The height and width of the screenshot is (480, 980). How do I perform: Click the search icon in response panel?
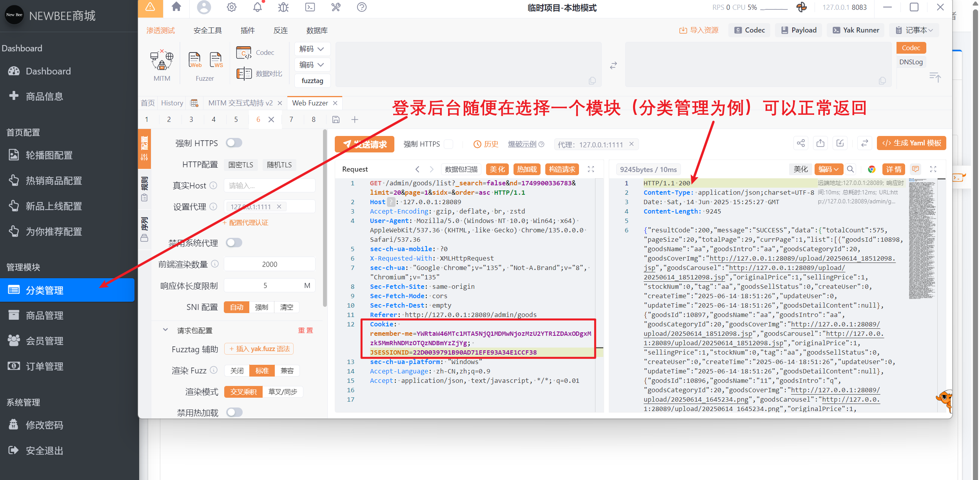[x=850, y=169]
